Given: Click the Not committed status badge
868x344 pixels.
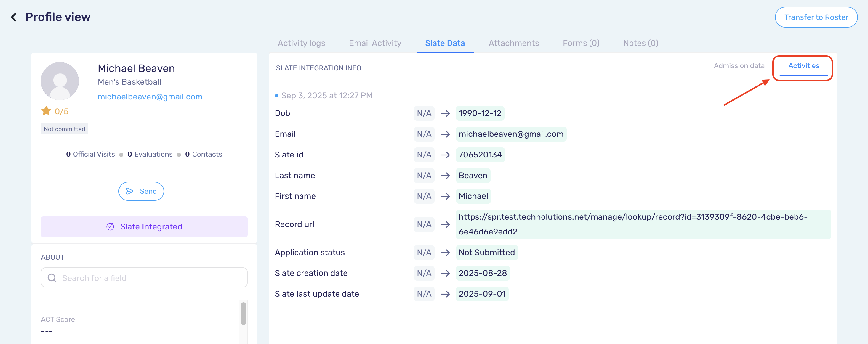Looking at the screenshot, I should (64, 128).
